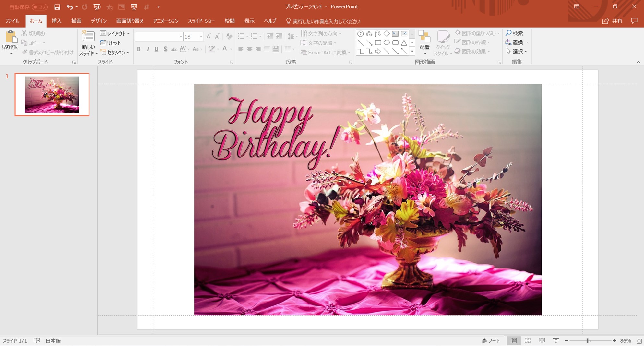Toggle Underline formatting

coord(156,49)
